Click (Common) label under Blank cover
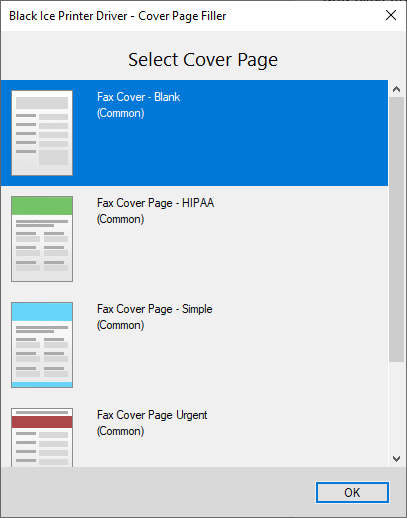 tap(121, 113)
